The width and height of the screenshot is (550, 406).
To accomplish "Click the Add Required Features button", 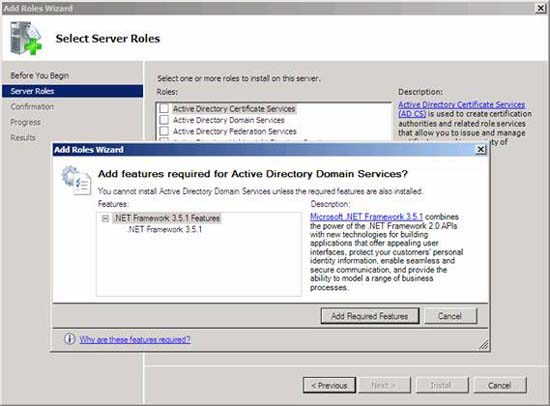I will pos(370,316).
